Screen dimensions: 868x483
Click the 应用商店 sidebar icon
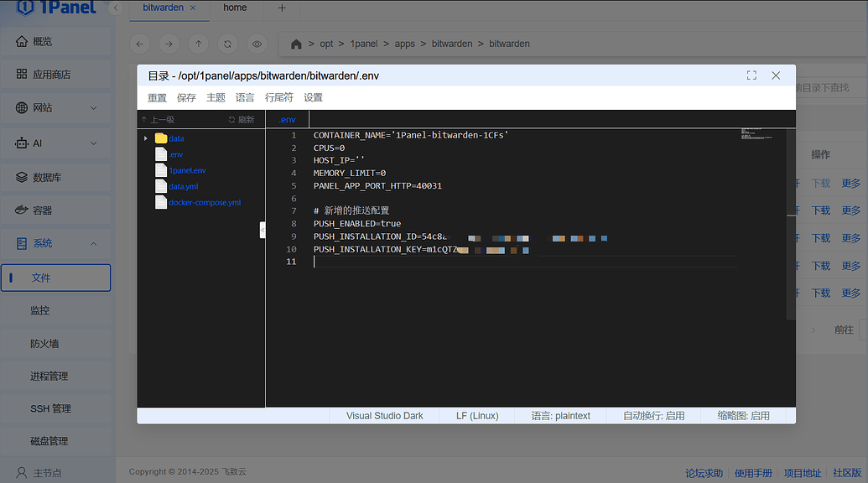(x=22, y=75)
